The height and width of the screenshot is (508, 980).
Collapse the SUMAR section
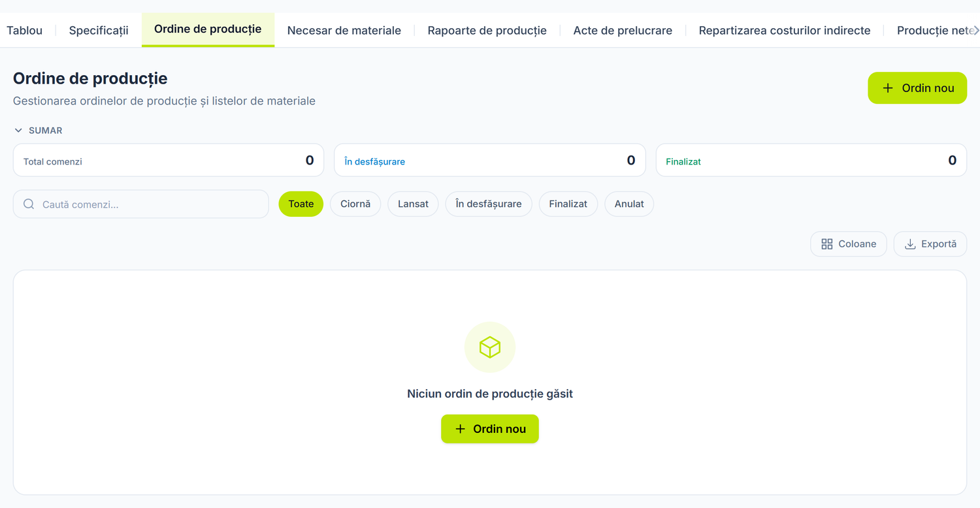(x=38, y=131)
